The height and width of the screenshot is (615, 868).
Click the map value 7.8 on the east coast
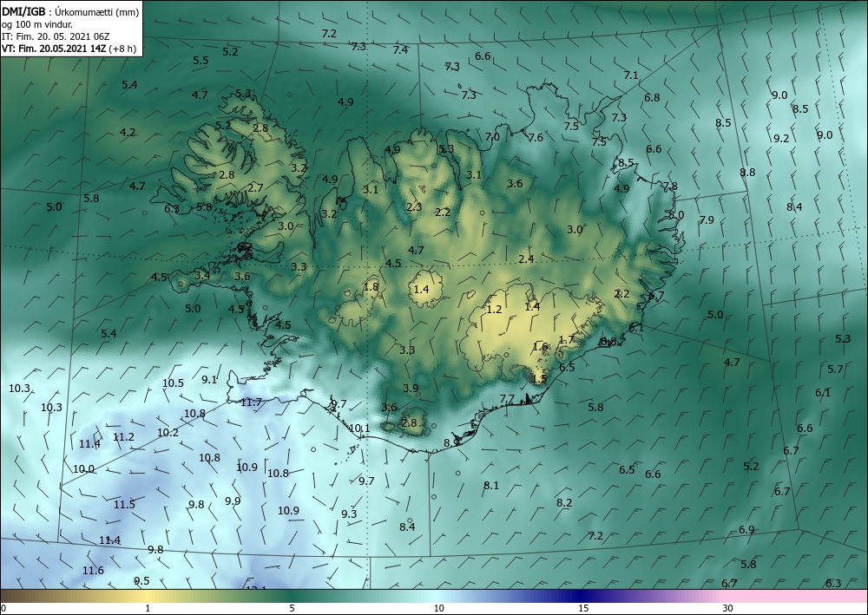(670, 186)
